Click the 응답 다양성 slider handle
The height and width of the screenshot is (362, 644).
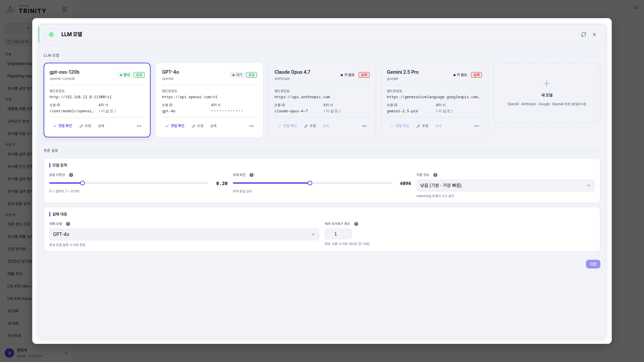(x=83, y=183)
